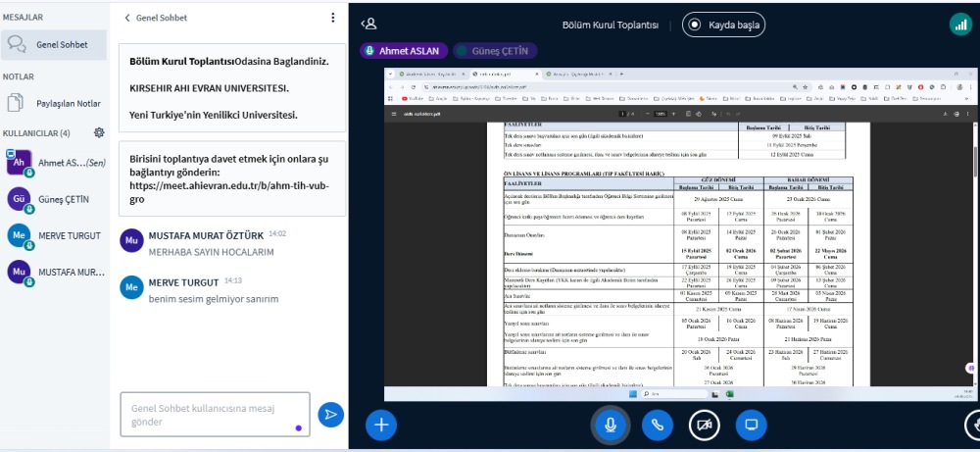Mute the microphone in the control bar
Viewport: 980px width, 452px height.
(x=610, y=424)
